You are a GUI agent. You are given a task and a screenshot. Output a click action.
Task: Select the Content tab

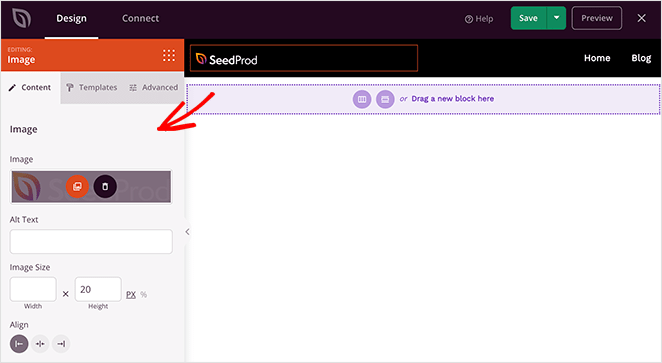(30, 88)
